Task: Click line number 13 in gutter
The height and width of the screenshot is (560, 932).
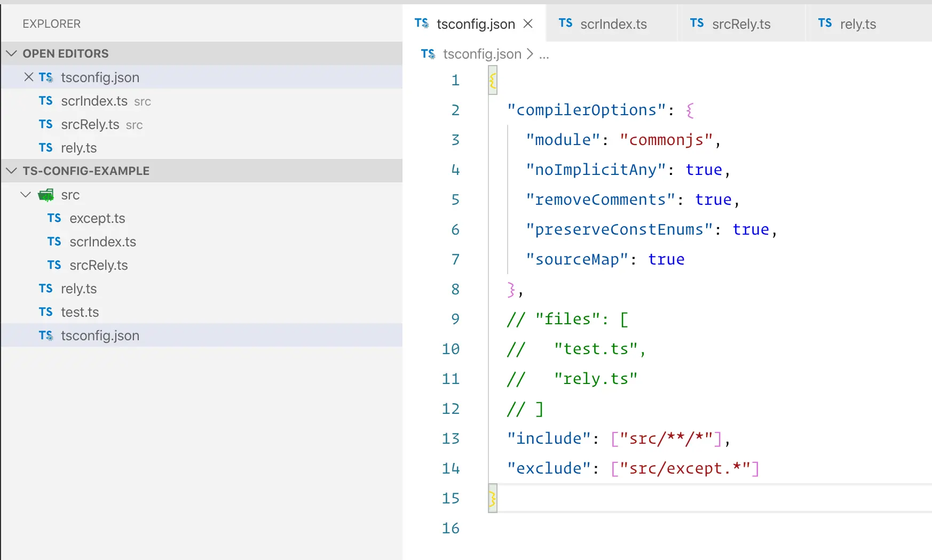Action: (451, 438)
